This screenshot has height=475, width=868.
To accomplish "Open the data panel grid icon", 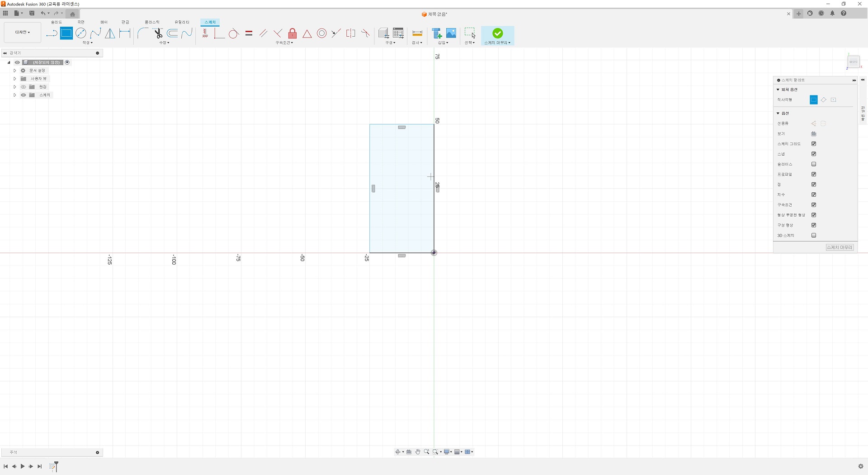I will click(x=5, y=13).
